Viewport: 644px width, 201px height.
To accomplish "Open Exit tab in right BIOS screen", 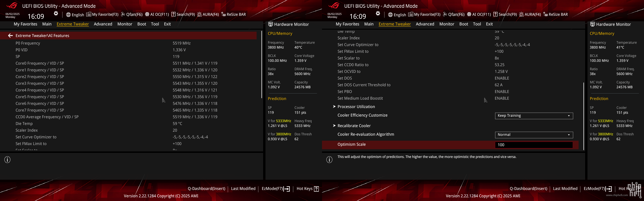I will tap(490, 24).
